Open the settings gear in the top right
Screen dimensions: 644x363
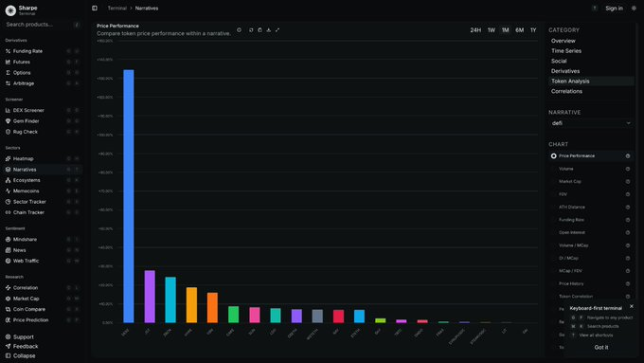tap(634, 9)
